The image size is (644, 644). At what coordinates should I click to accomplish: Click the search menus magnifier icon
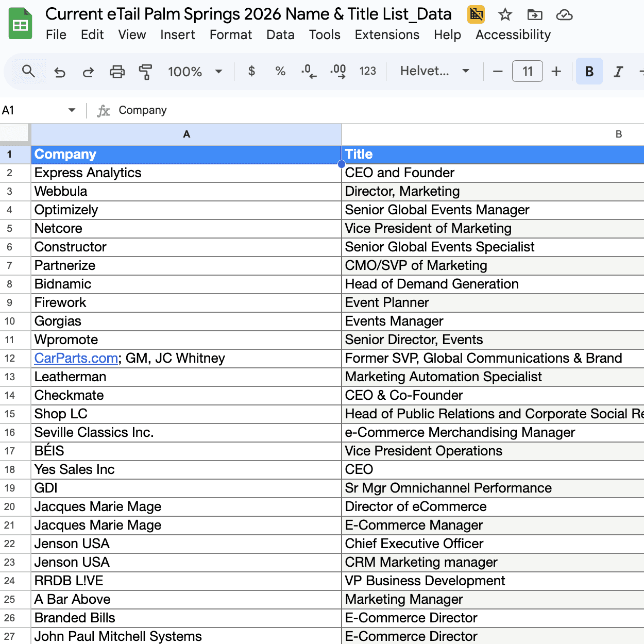pos(29,71)
